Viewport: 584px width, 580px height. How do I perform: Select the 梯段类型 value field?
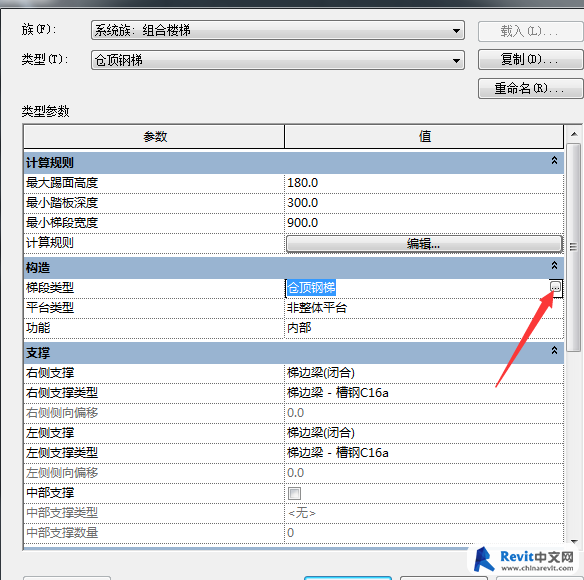(417, 288)
